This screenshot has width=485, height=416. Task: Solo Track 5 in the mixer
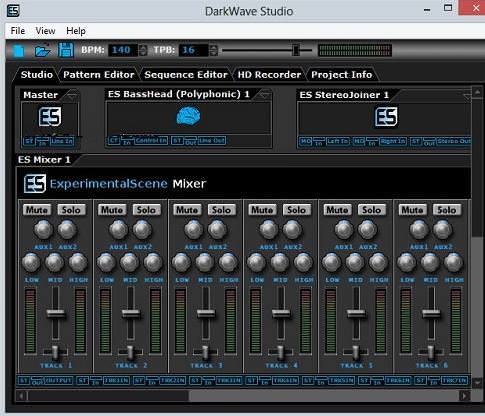tap(372, 210)
